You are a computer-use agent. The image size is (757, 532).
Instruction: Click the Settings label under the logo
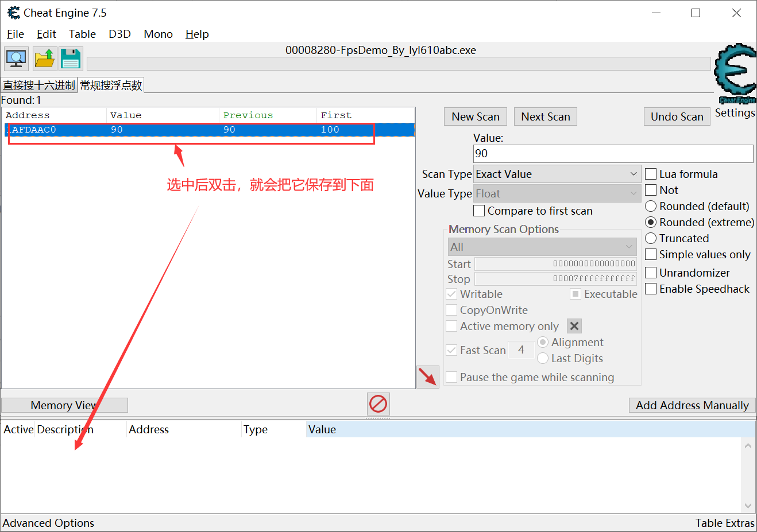click(x=735, y=112)
